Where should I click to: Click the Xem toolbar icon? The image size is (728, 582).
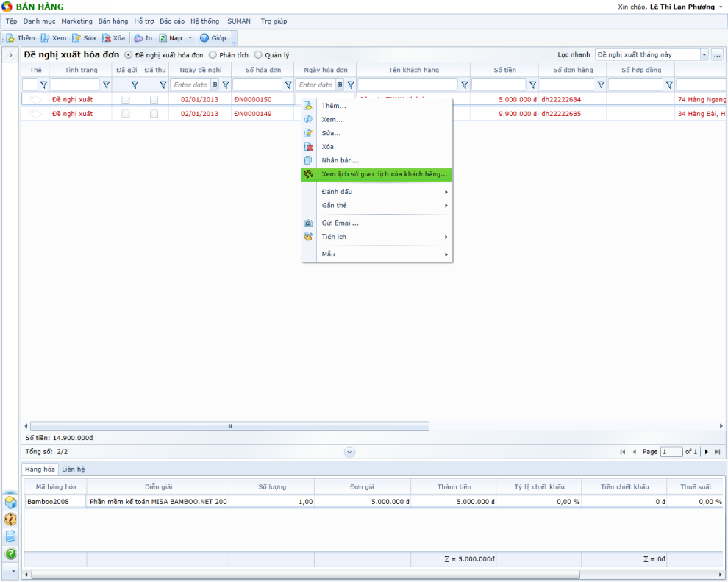(46, 38)
